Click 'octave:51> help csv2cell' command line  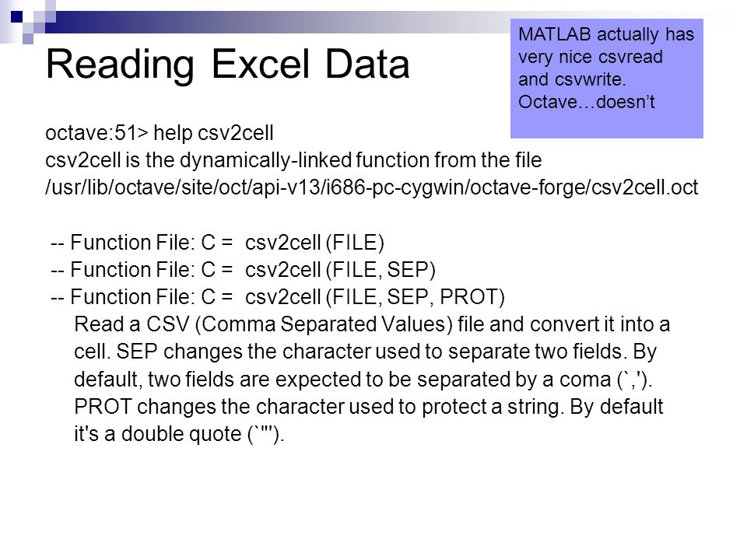coord(159,133)
